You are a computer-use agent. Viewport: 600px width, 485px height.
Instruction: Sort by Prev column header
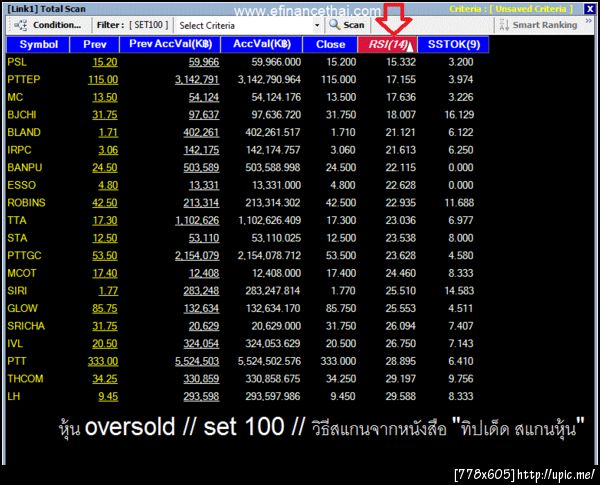pos(95,44)
